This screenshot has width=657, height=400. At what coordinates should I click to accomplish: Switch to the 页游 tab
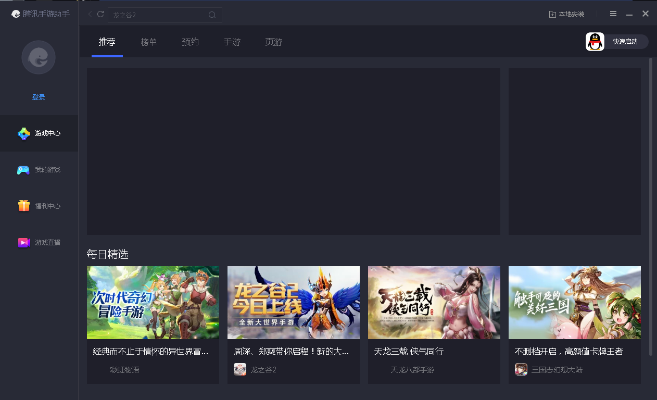(x=273, y=42)
